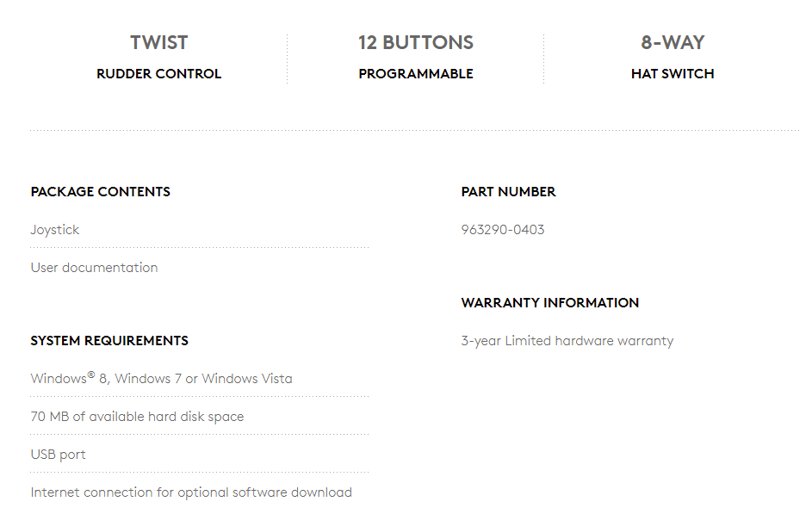Select the 3-year Limited hardware warranty text

click(x=567, y=341)
